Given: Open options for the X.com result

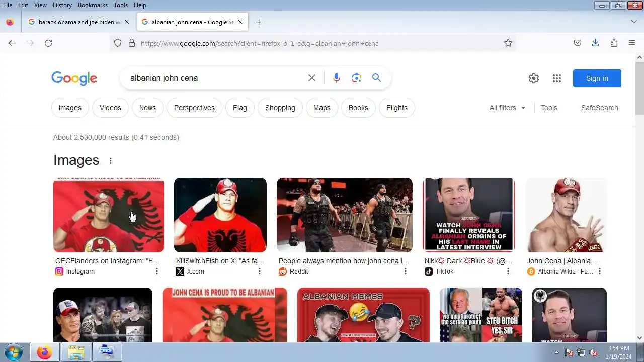Looking at the screenshot, I should click(x=260, y=271).
